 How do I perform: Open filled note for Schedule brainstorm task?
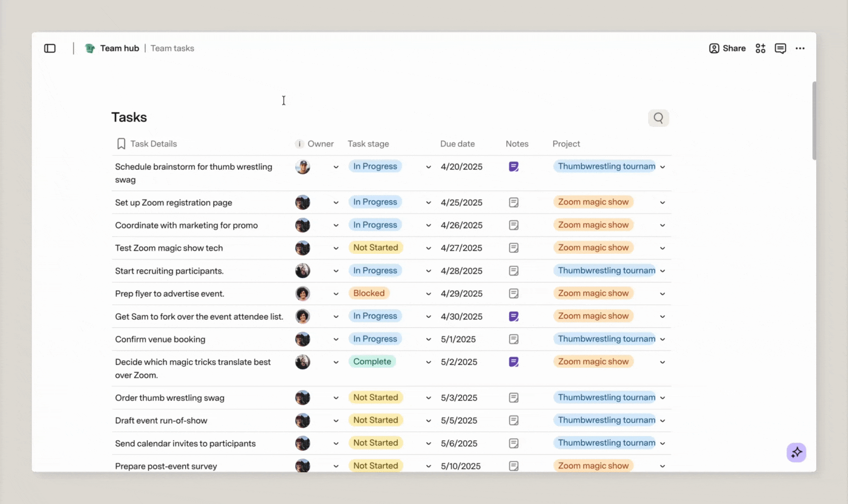click(514, 167)
